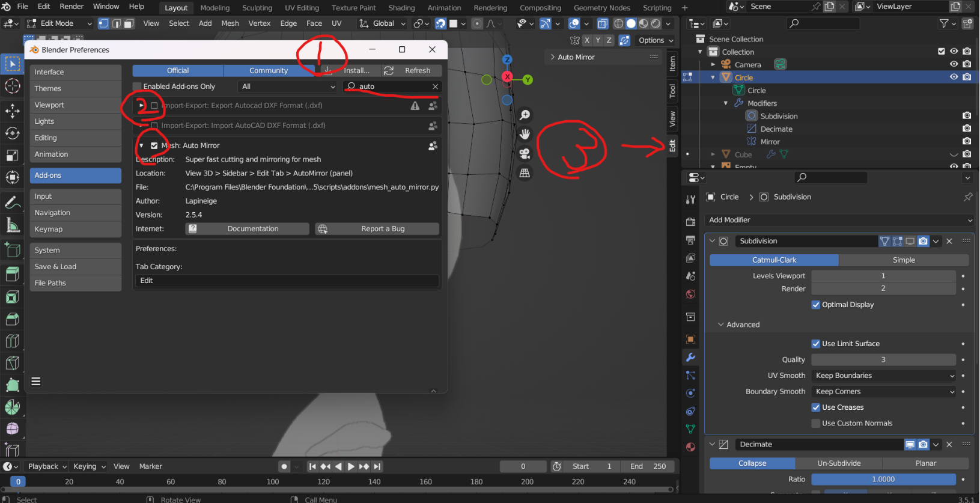Viewport: 980px width, 503px height.
Task: Click the zoom magnifier viewport icon
Action: click(x=525, y=115)
